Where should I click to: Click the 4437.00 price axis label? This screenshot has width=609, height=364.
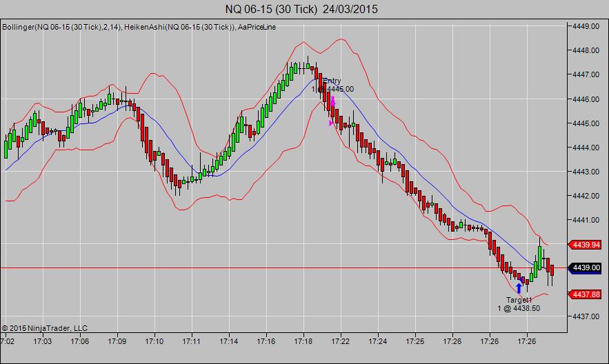point(586,316)
